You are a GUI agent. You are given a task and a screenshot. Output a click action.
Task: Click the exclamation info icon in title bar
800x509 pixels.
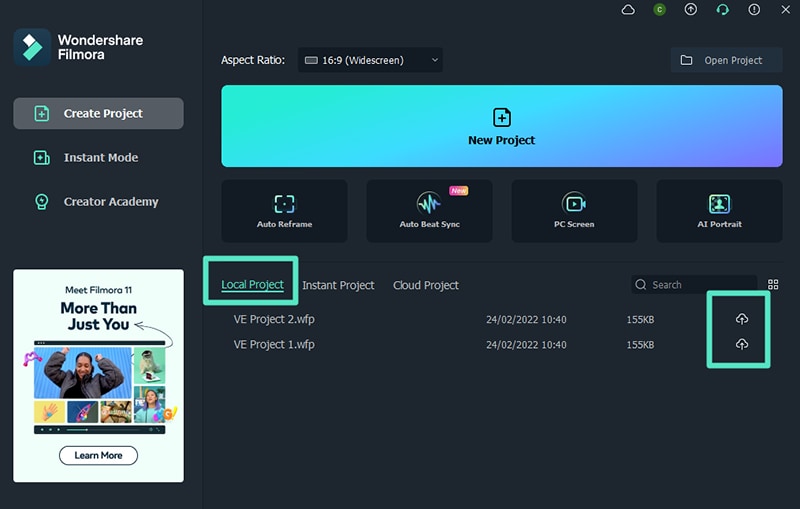coord(754,10)
